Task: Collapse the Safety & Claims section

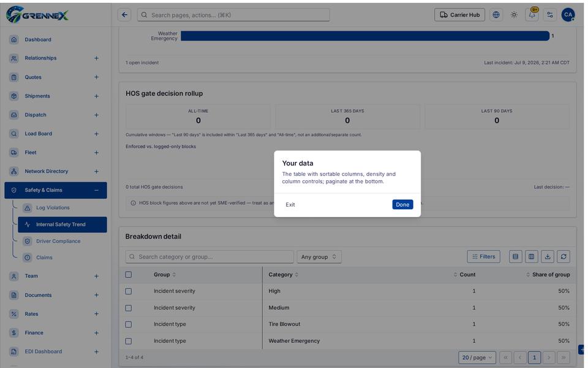Action: [x=96, y=190]
